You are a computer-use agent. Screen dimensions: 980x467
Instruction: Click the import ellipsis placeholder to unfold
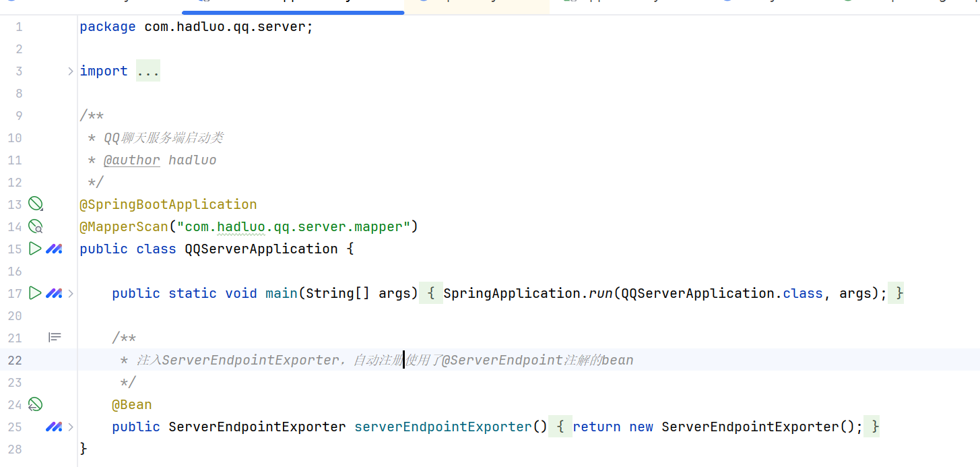(x=148, y=71)
